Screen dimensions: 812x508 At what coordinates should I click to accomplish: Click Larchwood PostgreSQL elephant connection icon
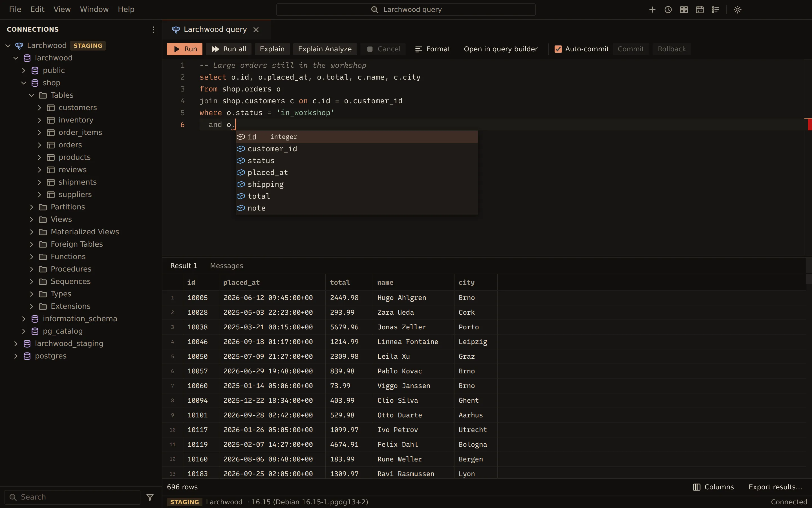click(19, 45)
